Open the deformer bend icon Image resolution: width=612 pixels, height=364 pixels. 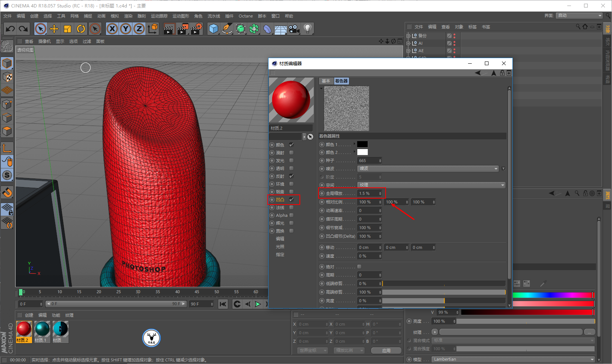coord(267,29)
